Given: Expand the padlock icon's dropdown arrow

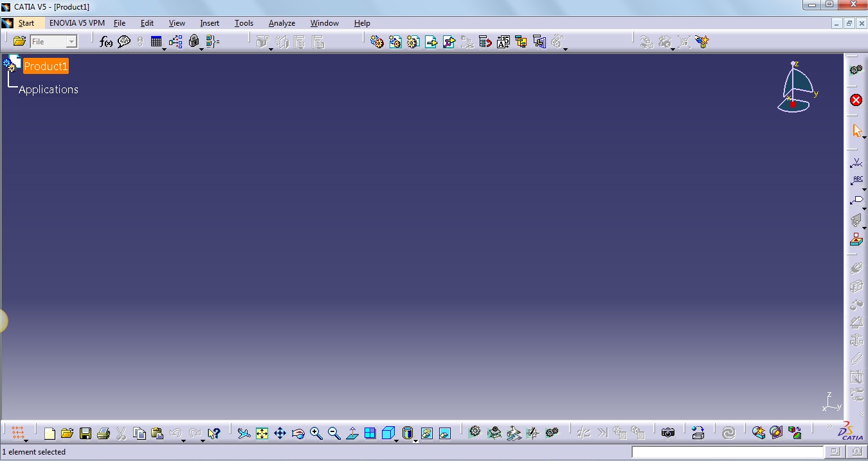Looking at the screenshot, I should pos(202,49).
